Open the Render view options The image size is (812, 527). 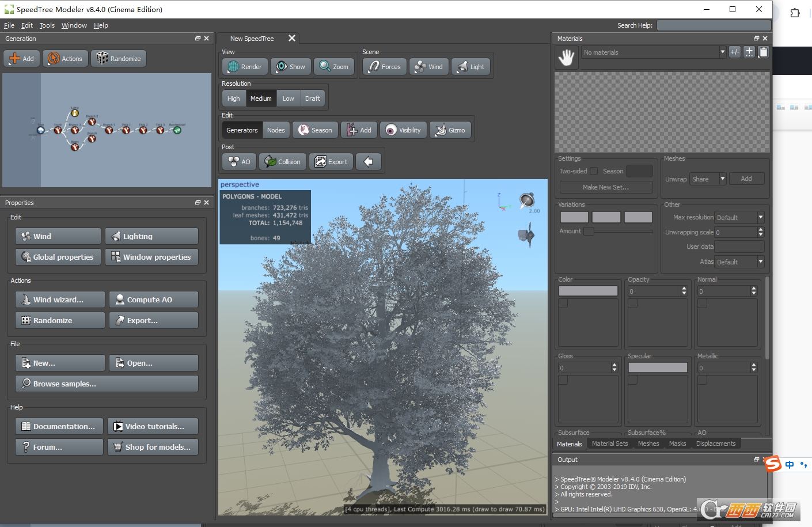tap(245, 67)
